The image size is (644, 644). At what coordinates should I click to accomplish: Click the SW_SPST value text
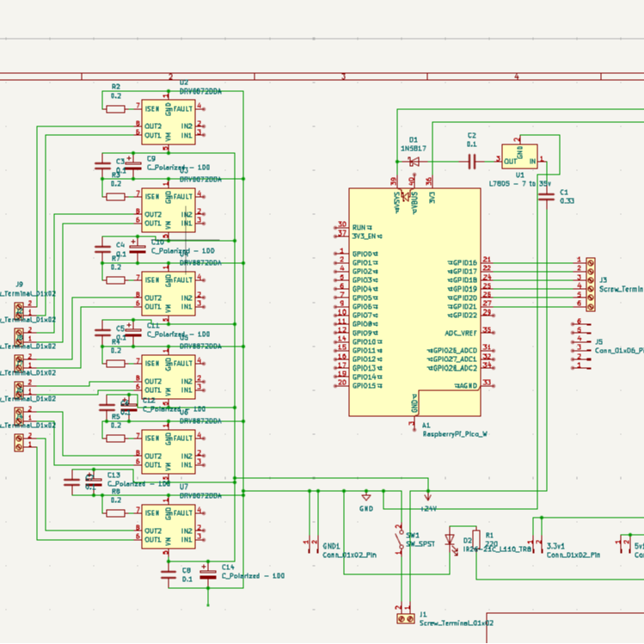420,544
